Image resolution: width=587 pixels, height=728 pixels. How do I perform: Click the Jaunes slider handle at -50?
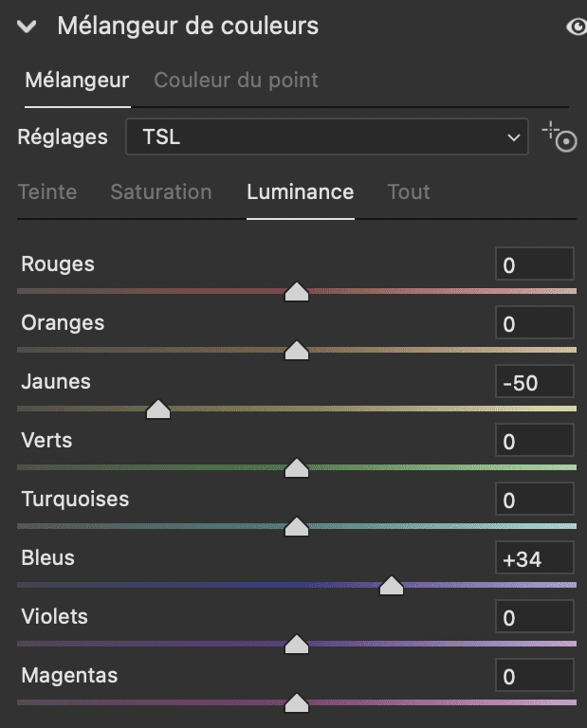(157, 409)
